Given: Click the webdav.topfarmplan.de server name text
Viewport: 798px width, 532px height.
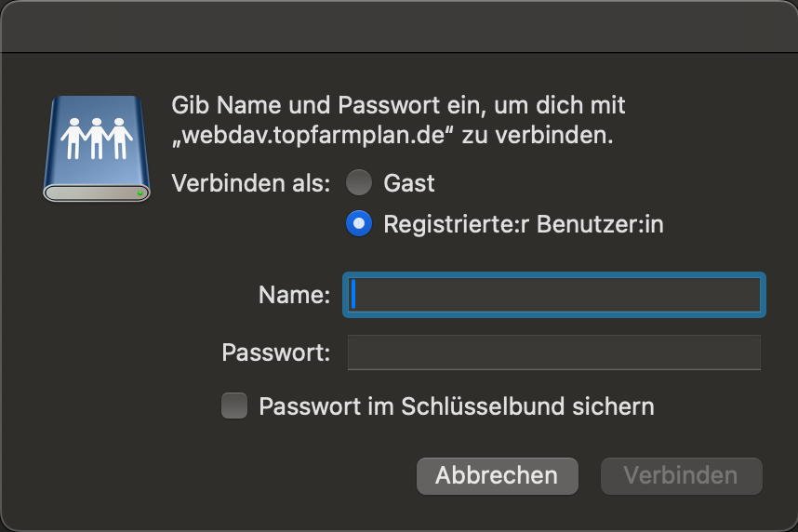Looking at the screenshot, I should point(313,135).
